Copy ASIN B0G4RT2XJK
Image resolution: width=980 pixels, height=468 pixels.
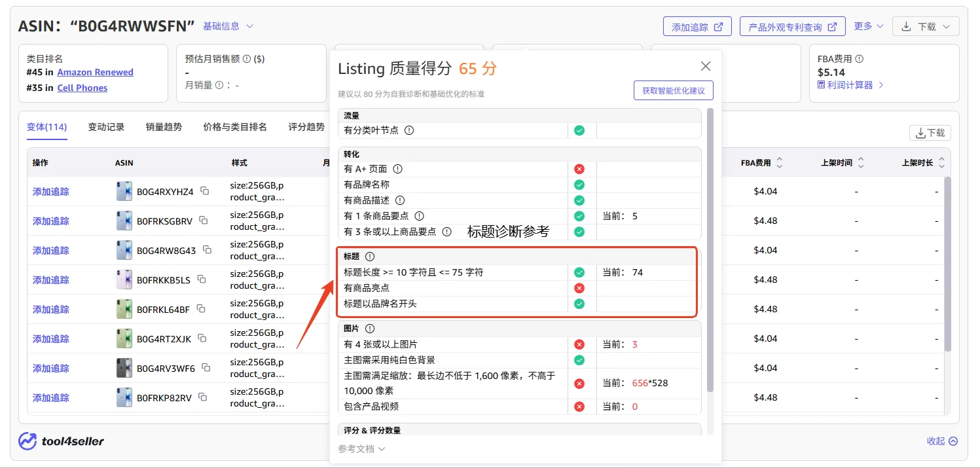tap(202, 338)
